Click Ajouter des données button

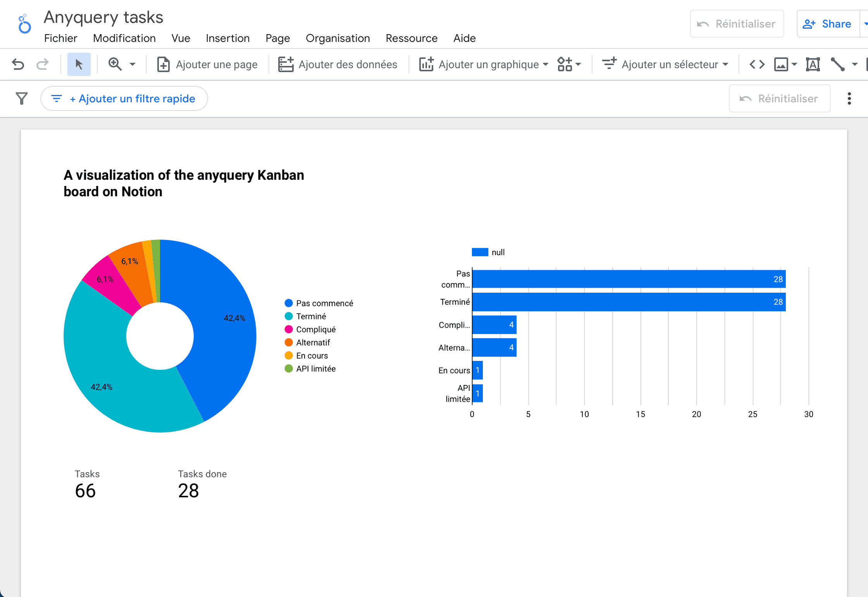[x=338, y=64]
